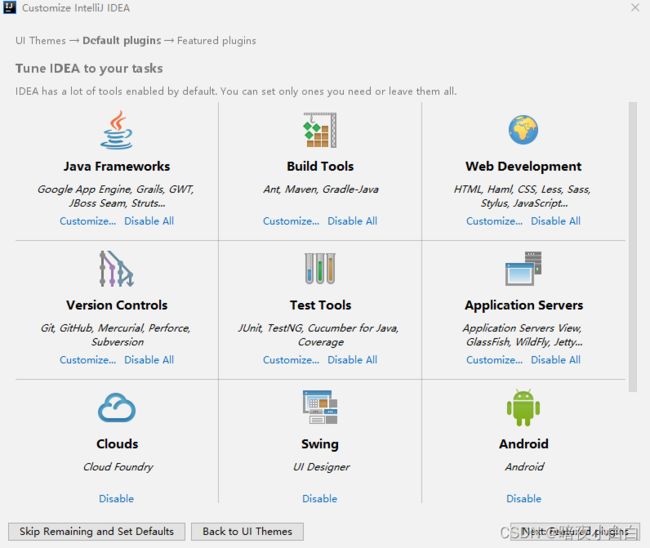Open Customize for Version Controls
The image size is (650, 548).
[x=87, y=360]
